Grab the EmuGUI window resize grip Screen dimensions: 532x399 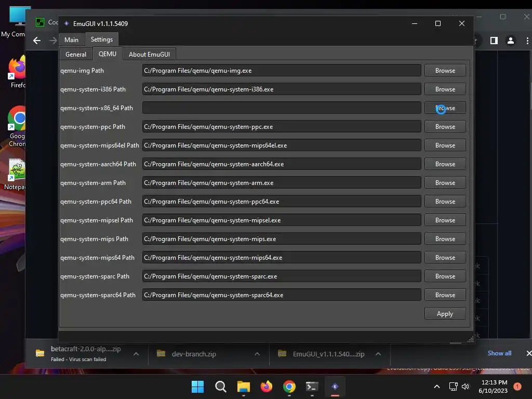[x=471, y=340]
